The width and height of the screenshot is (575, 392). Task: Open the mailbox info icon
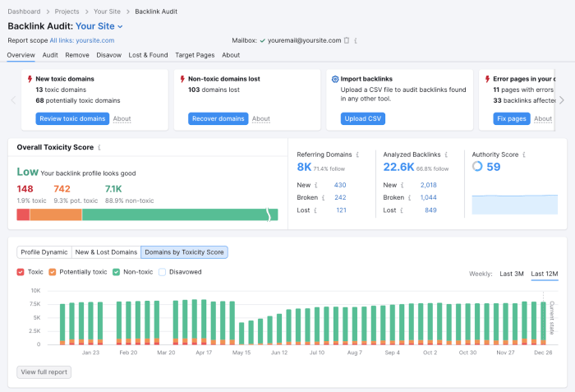coord(356,41)
